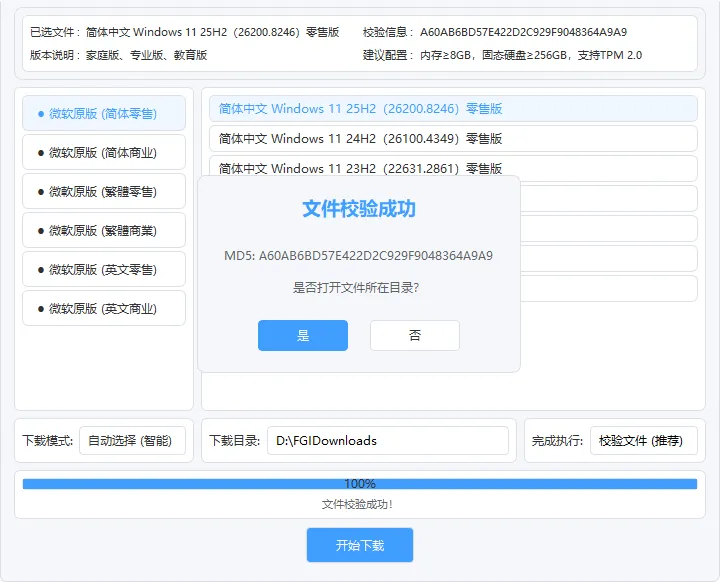Click 文件校验成功! status text below progress
The image size is (720, 582).
[x=357, y=504]
